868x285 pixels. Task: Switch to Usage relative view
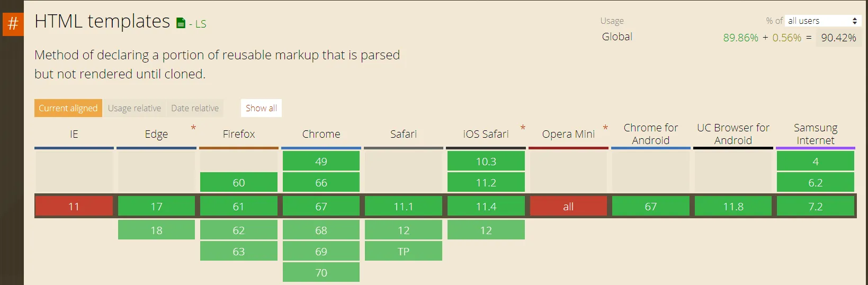(x=135, y=108)
